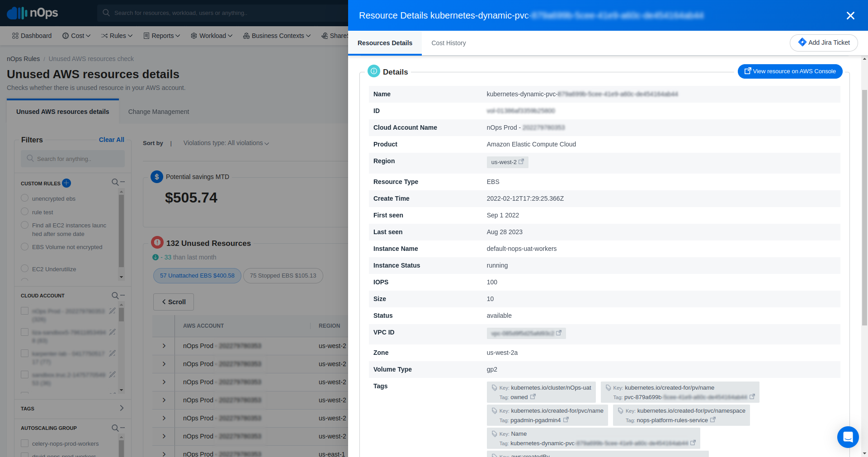
Task: Click the nOps logo
Action: 33,13
